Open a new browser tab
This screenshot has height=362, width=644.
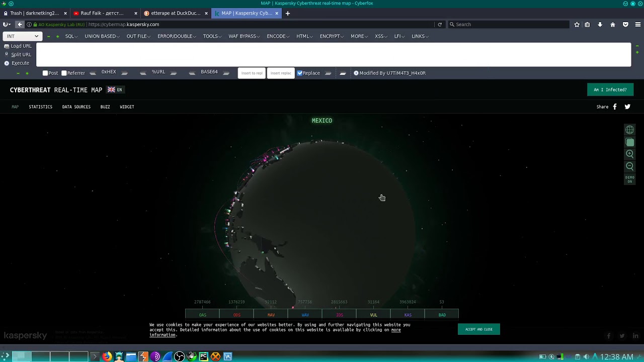coord(288,13)
